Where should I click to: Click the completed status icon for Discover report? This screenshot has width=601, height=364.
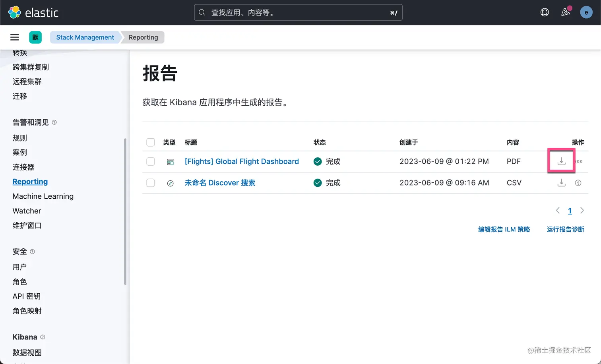click(318, 183)
